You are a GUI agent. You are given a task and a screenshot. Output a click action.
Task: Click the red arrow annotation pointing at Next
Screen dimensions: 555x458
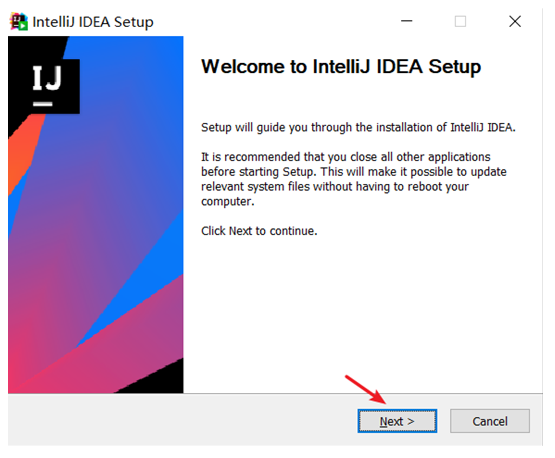click(x=366, y=389)
